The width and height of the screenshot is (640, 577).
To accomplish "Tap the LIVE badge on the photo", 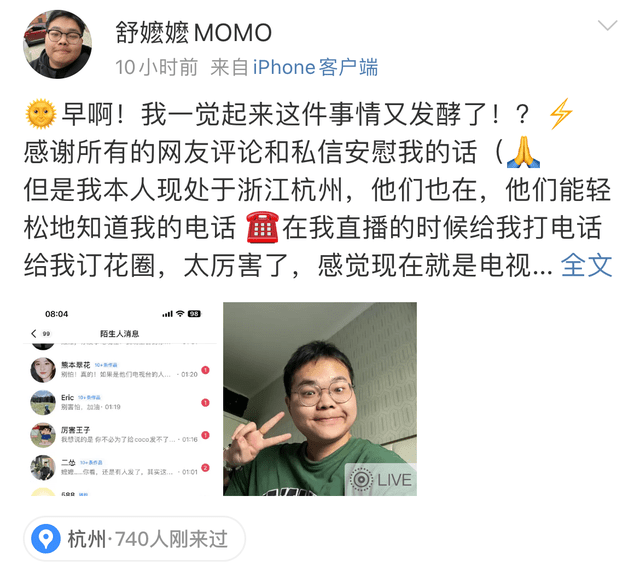I will click(x=381, y=479).
